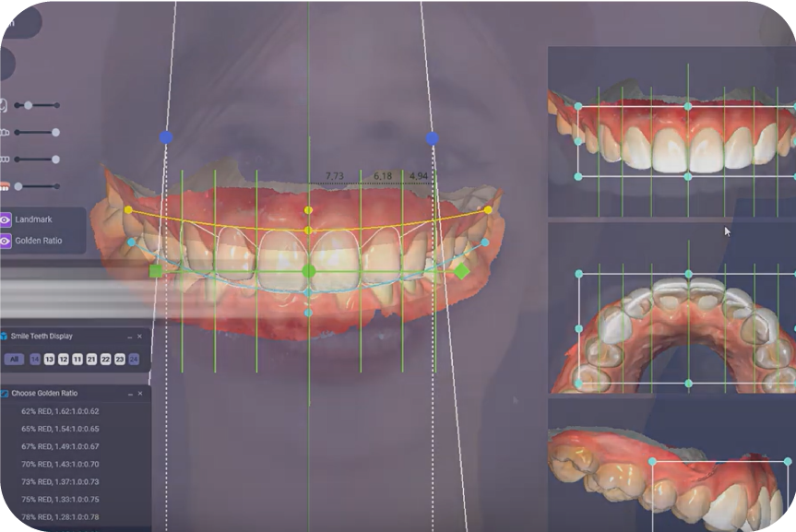Click the left blue facial guideline handle

tap(166, 137)
